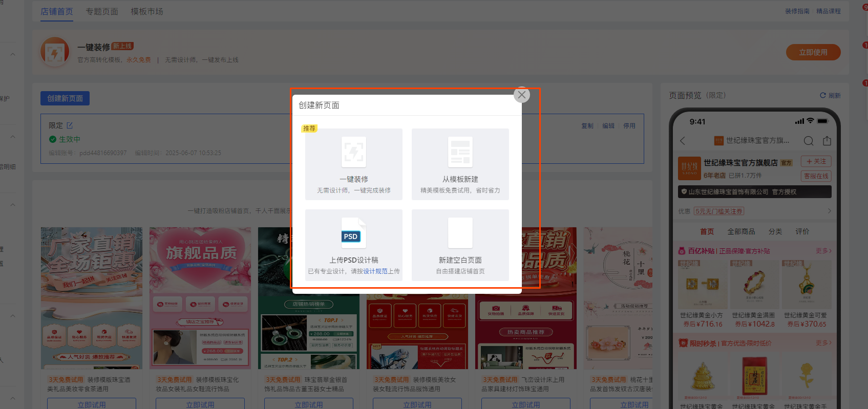
Task: Switch to the 专题页面 tab
Action: (102, 11)
